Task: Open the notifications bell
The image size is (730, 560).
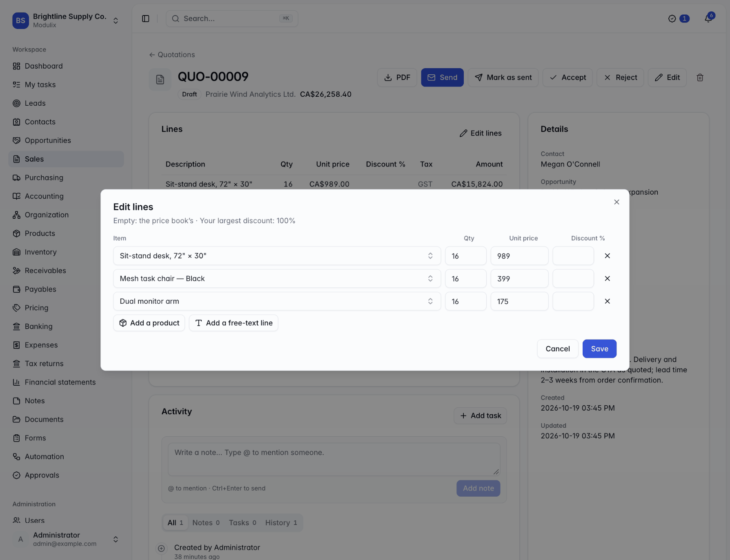Action: (708, 19)
